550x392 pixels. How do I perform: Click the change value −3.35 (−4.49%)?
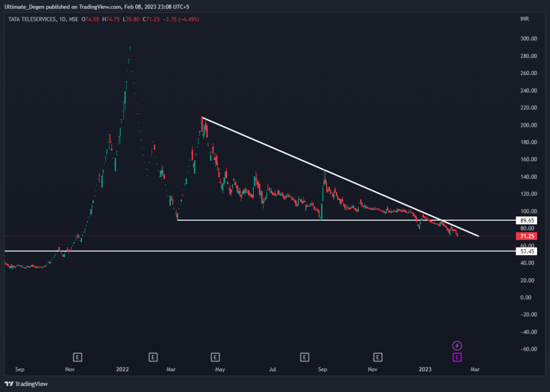click(x=182, y=19)
